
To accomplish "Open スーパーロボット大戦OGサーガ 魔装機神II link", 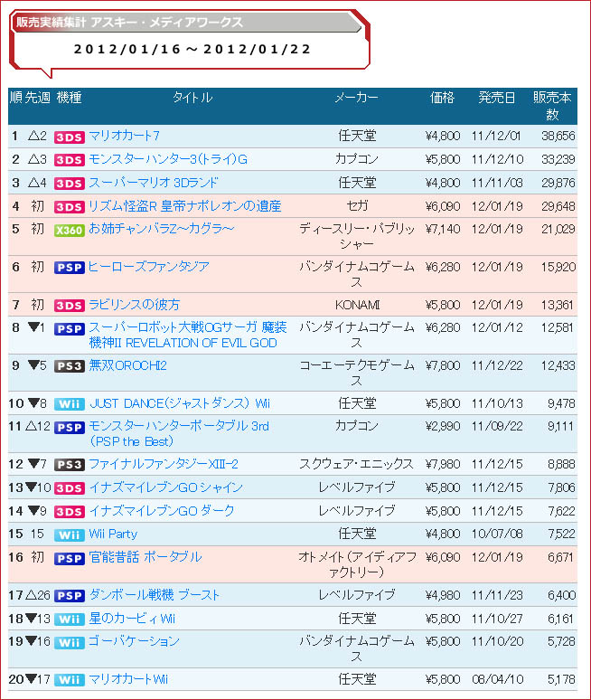I will pos(188,336).
